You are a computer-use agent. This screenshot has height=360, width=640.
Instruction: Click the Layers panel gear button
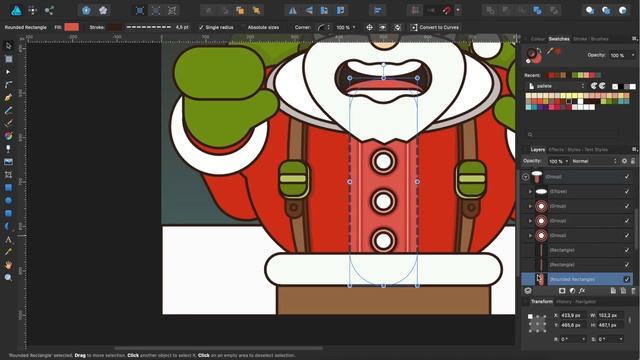tap(624, 161)
